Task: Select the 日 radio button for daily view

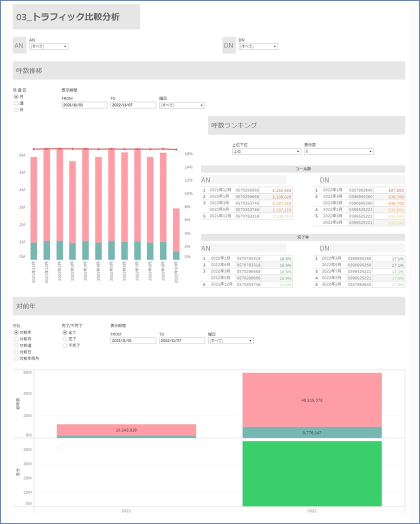Action: [16, 109]
